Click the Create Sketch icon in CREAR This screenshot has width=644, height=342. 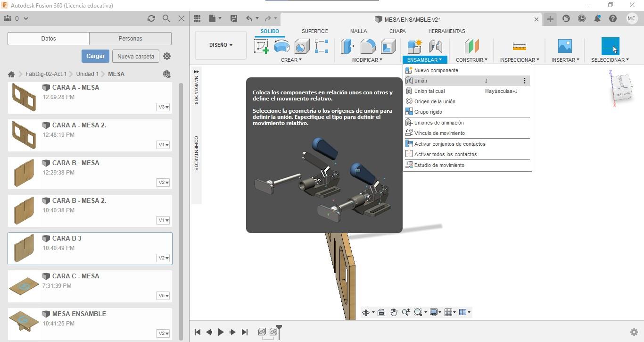pos(262,46)
